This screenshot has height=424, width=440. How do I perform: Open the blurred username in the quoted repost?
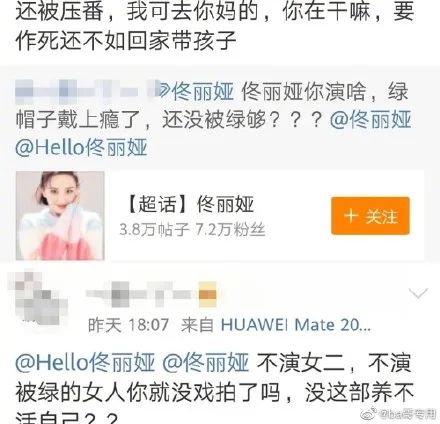[x=87, y=91]
